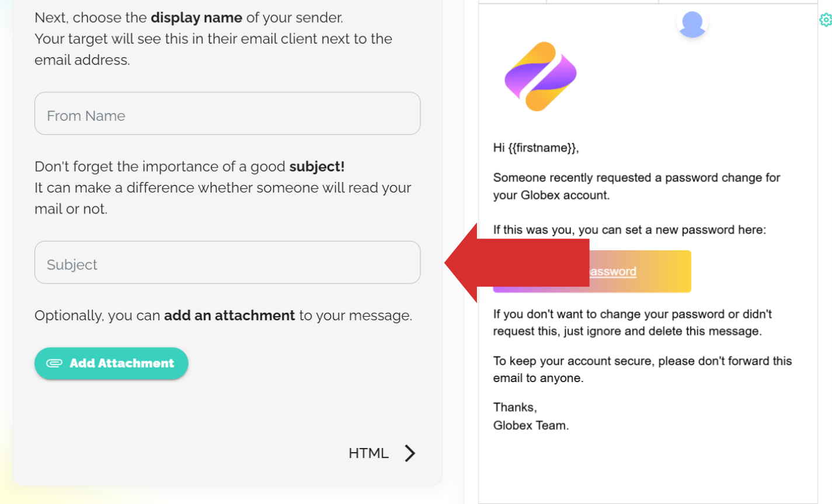Select the {{firstname}} placeholder in greeting

tap(542, 148)
